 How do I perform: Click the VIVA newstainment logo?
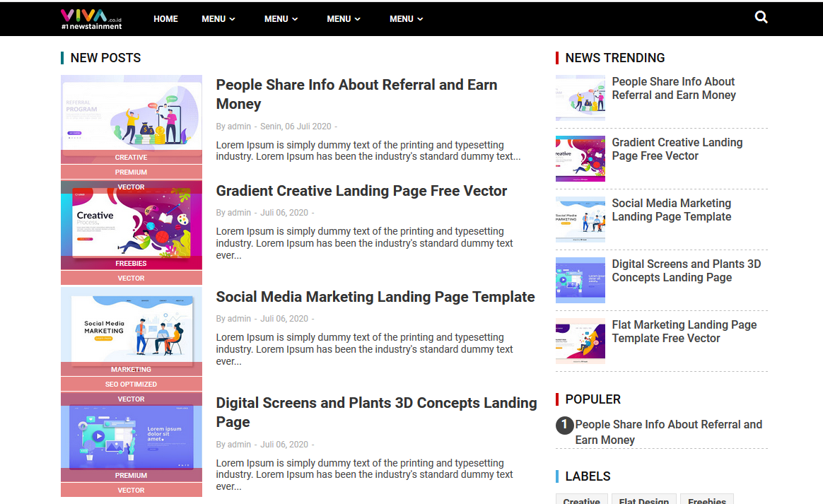click(x=91, y=19)
